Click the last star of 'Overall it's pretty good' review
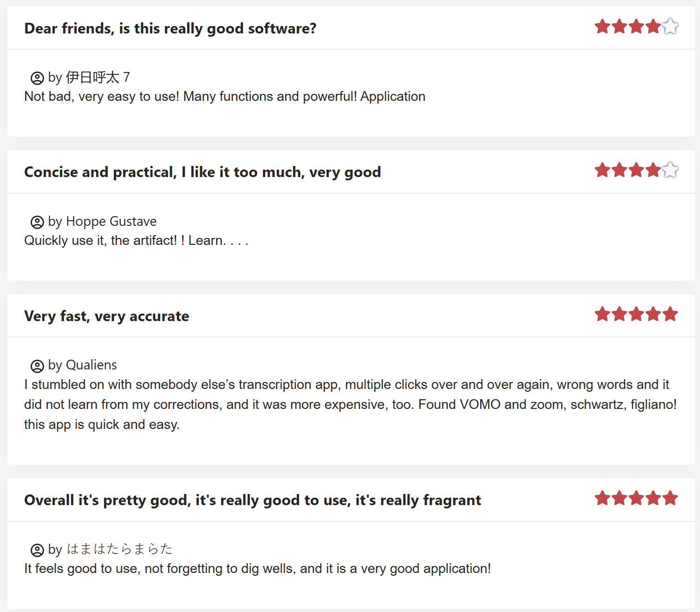 670,498
